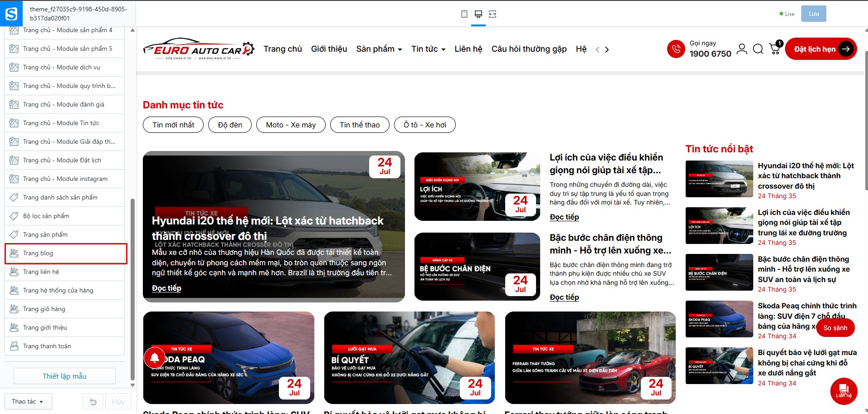868x414 pixels.
Task: Click the Hủy button
Action: [x=118, y=402]
